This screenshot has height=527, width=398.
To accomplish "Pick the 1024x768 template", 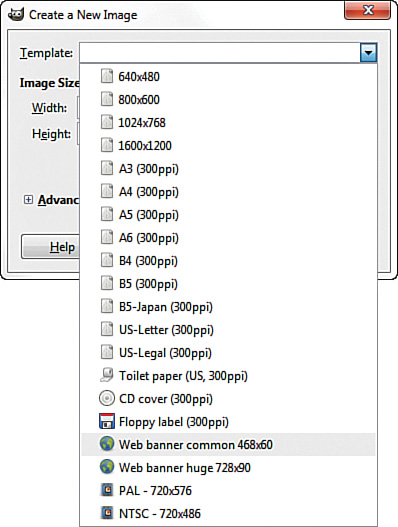I will (228, 123).
